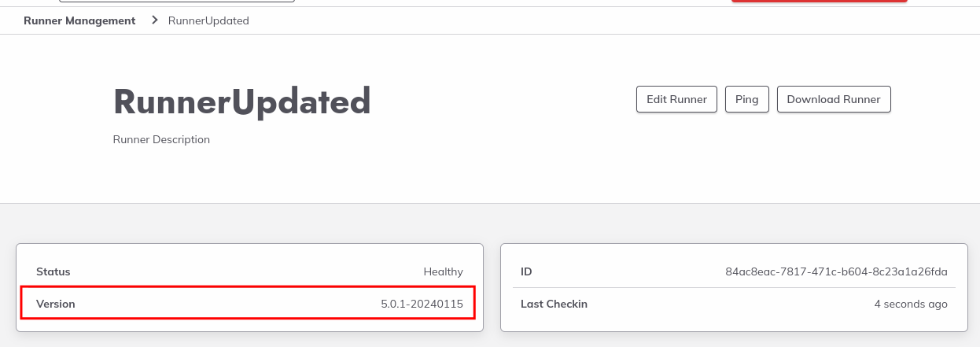
Task: Click the Status label
Action: coord(53,271)
